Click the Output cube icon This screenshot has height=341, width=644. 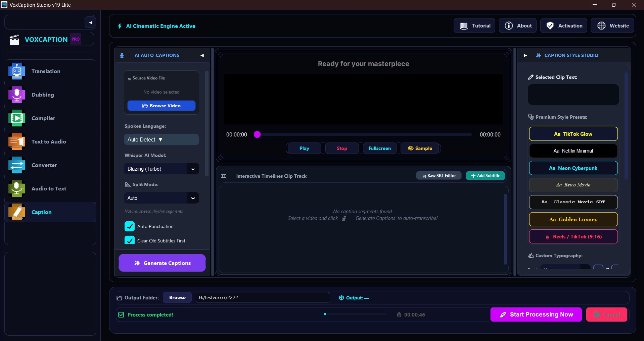pos(341,298)
